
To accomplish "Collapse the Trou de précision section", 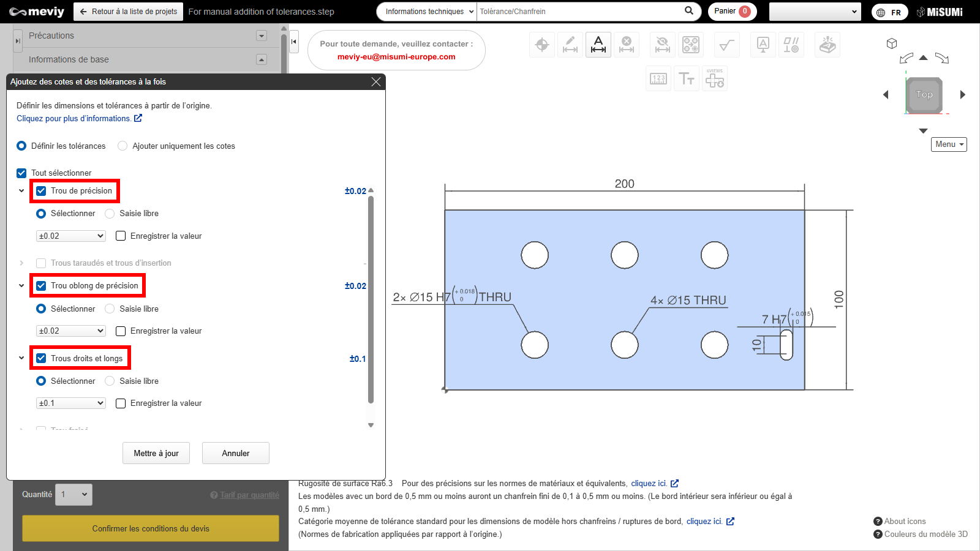I will coord(21,191).
